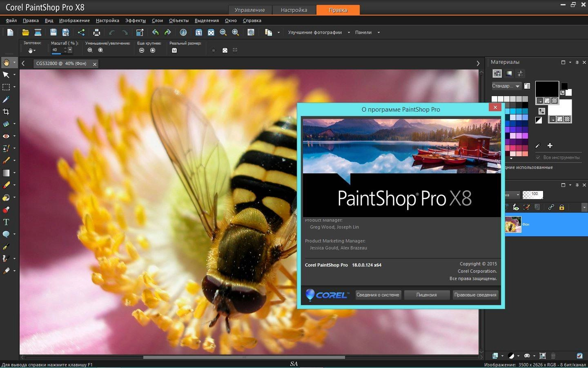This screenshot has width=588, height=368.
Task: Switch Materials panel to sliders view
Action: [520, 74]
